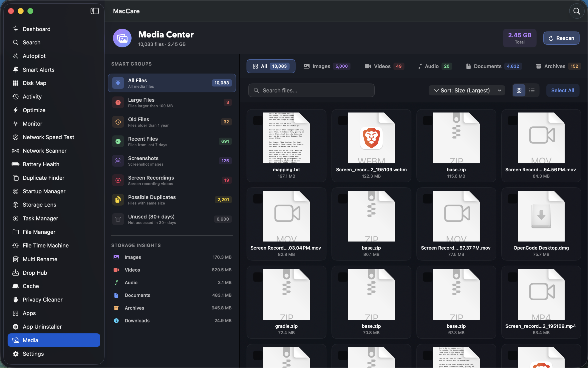
Task: Switch to the Images tab
Action: pyautogui.click(x=327, y=66)
